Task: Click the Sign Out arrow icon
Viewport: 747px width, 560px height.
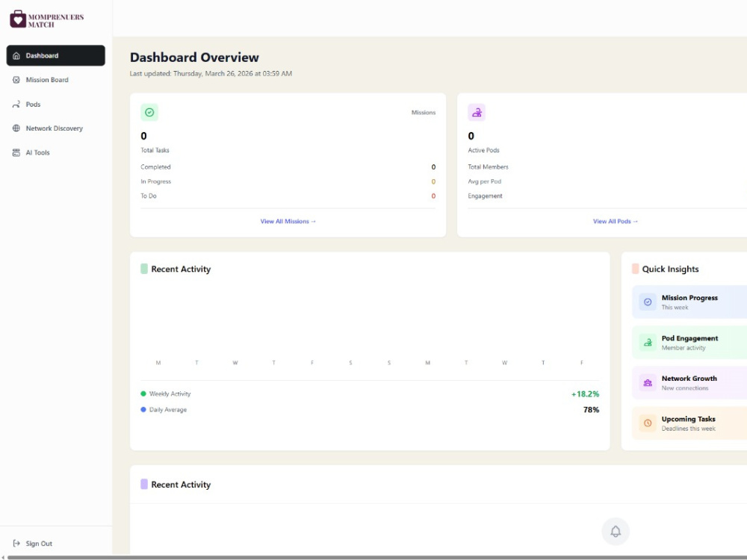Action: [16, 544]
